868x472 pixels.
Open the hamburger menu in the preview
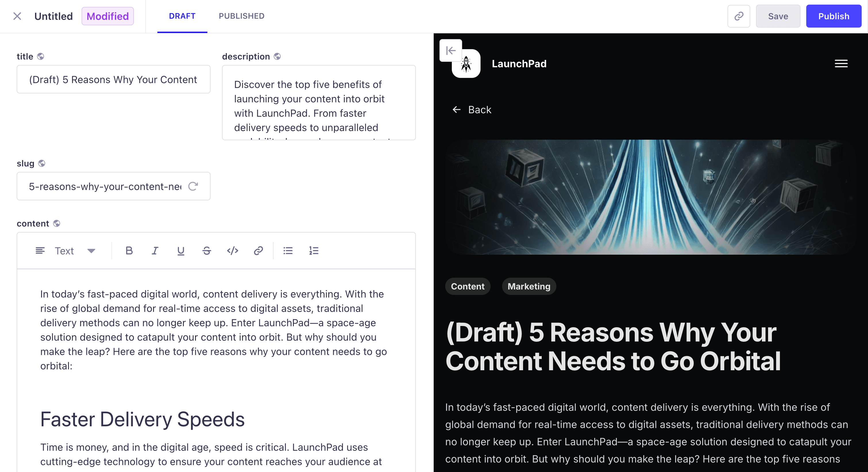(x=841, y=64)
